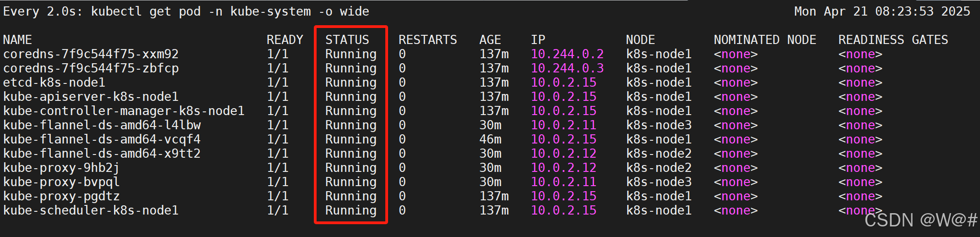Click IP address 10.244.0.3
Image resolution: width=980 pixels, height=237 pixels.
point(567,68)
